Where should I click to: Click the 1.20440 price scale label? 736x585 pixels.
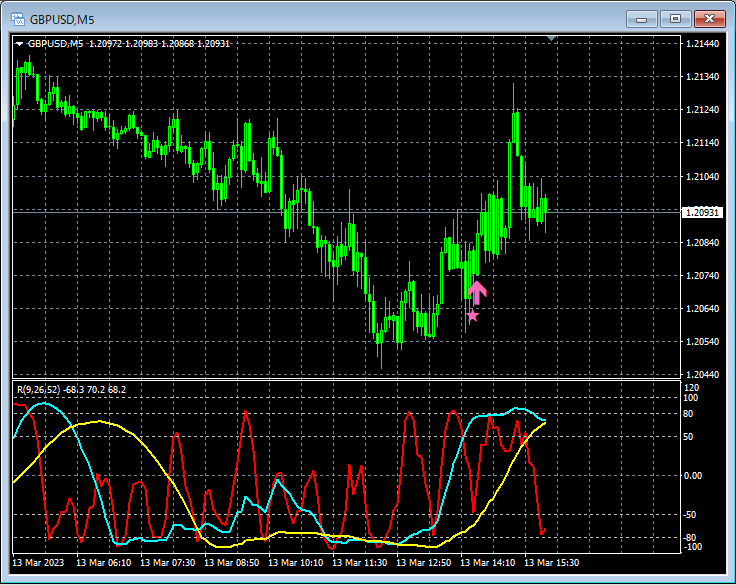pos(702,375)
